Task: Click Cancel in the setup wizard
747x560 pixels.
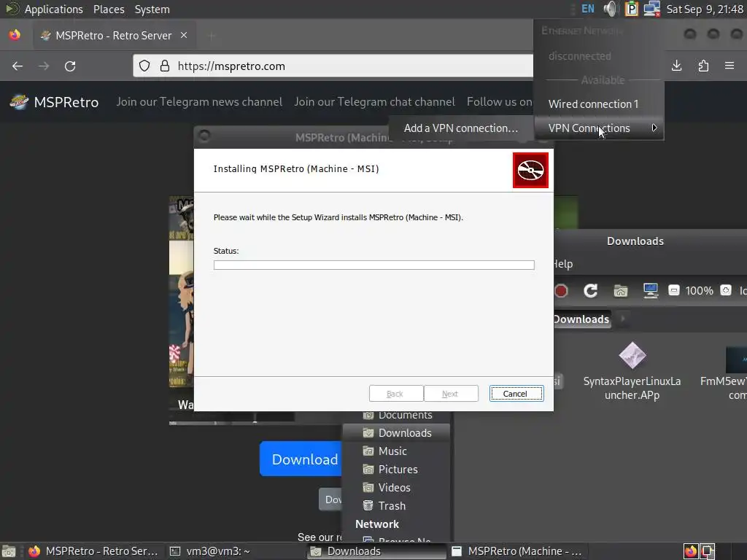Action: [516, 393]
